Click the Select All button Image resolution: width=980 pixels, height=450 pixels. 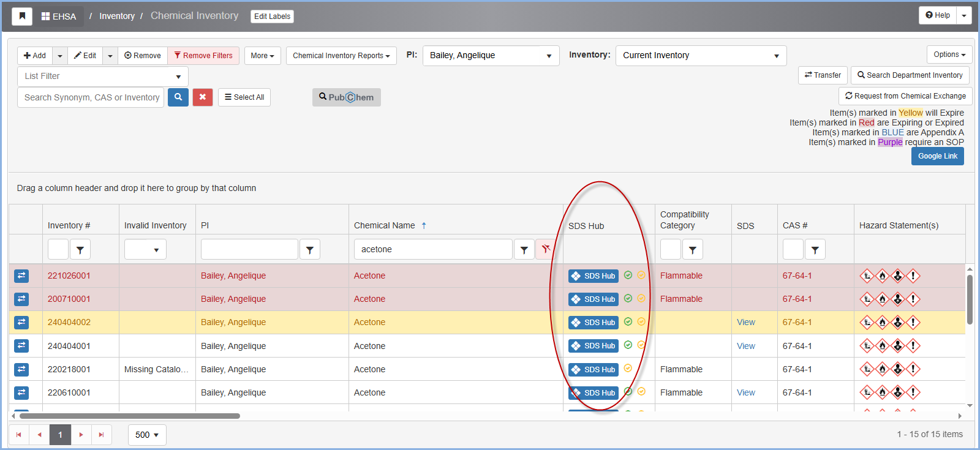tap(244, 97)
